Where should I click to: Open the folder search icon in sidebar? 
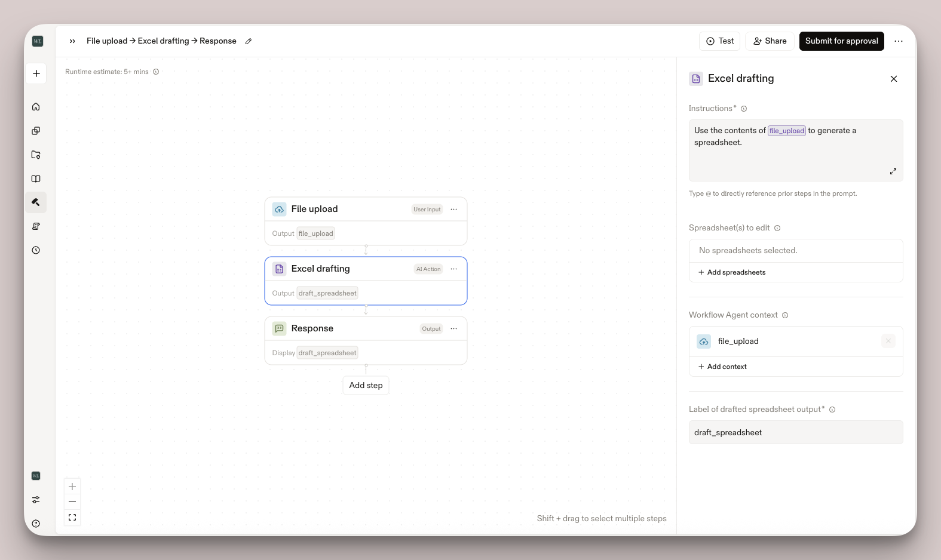pos(36,155)
